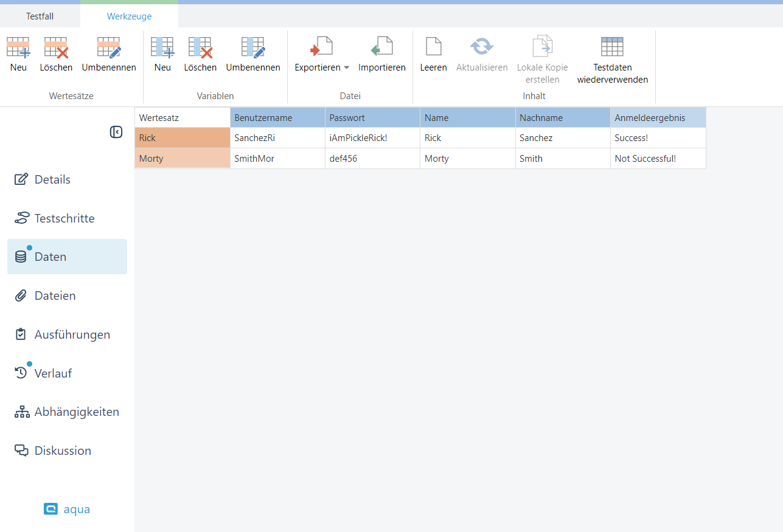Open the Exportieren dropdown arrow

click(347, 67)
